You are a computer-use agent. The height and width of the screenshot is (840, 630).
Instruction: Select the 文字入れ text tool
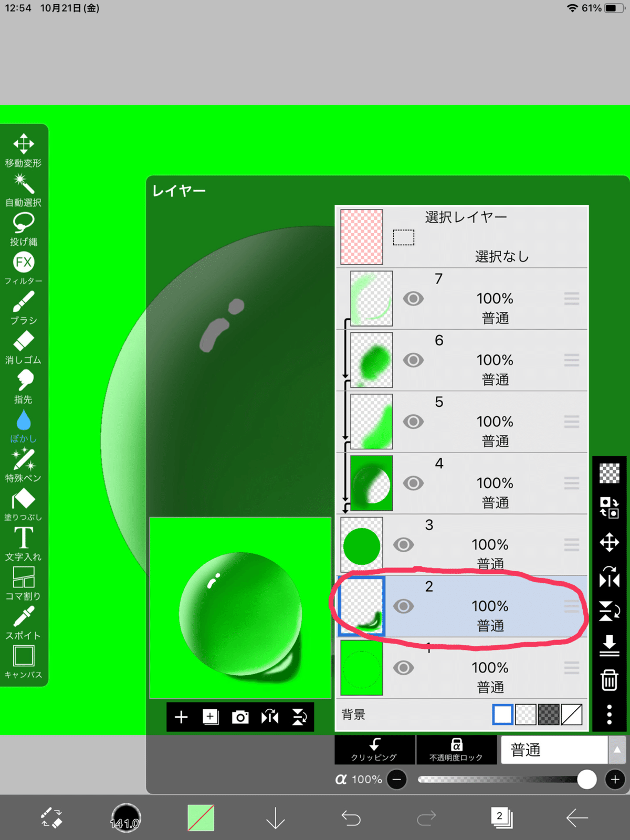24,544
